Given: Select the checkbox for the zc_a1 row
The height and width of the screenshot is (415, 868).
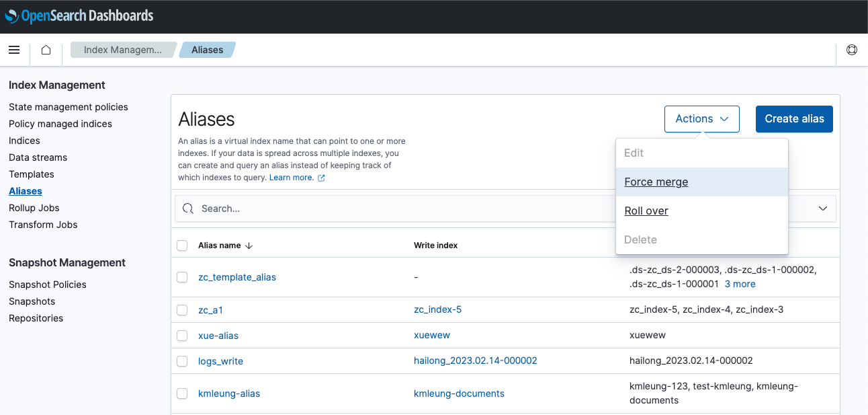Looking at the screenshot, I should point(182,309).
